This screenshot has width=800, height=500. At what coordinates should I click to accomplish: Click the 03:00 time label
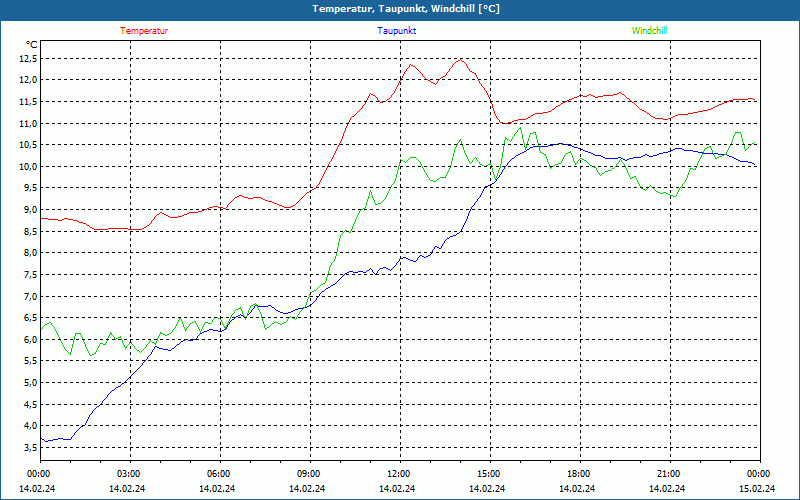130,474
